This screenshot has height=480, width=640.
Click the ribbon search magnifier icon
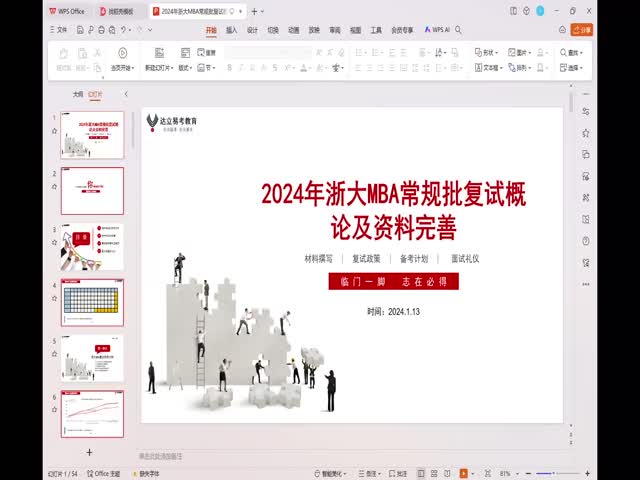click(458, 30)
